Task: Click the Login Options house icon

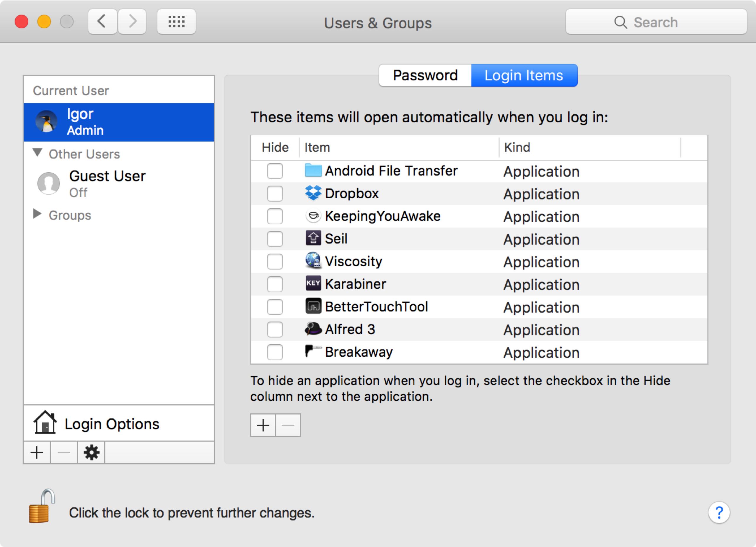Action: (x=45, y=423)
